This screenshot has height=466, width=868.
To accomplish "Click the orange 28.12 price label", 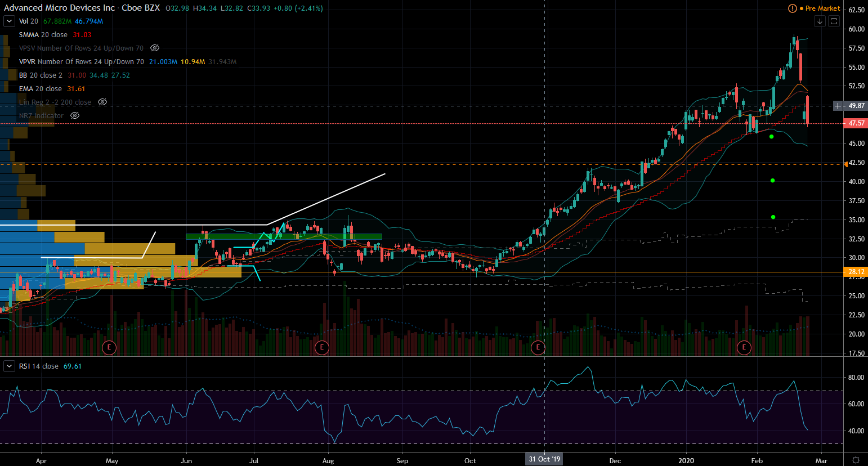I will click(x=856, y=272).
